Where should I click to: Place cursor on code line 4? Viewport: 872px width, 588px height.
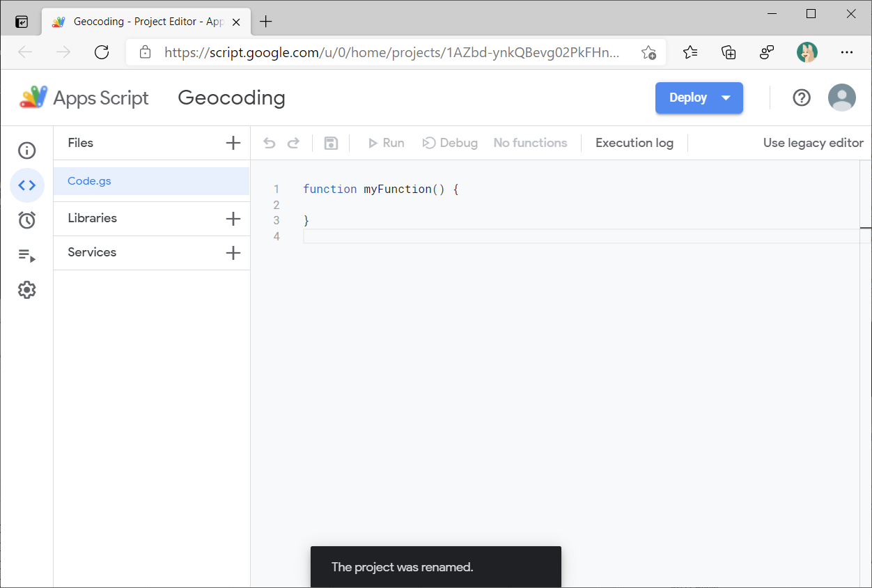point(582,237)
